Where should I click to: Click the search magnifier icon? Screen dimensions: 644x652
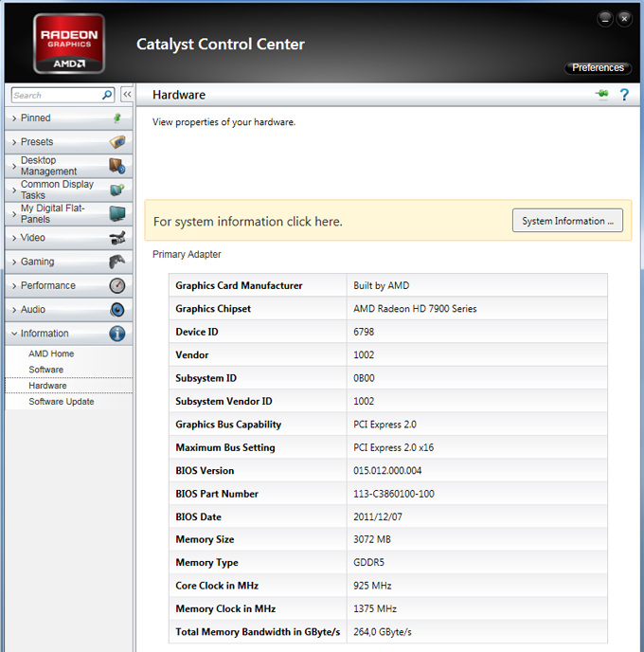coord(107,95)
